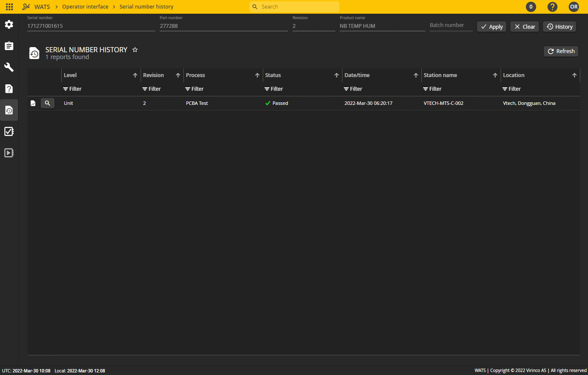Screen dimensions: 588x375
Task: Sort by Level column arrow
Action: pos(135,75)
